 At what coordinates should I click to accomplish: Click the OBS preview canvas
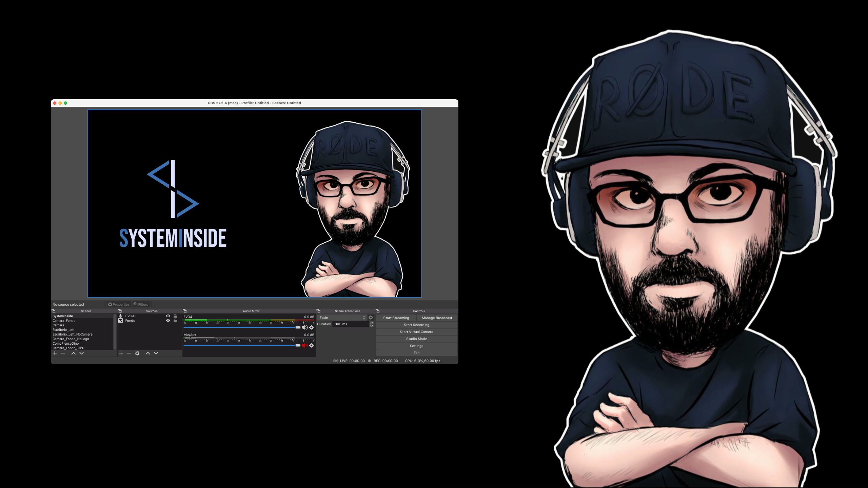click(254, 203)
